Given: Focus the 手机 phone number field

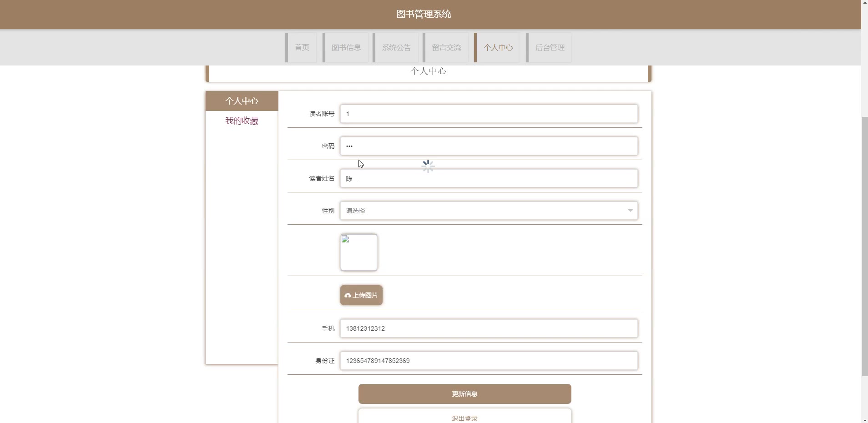Looking at the screenshot, I should click(489, 328).
